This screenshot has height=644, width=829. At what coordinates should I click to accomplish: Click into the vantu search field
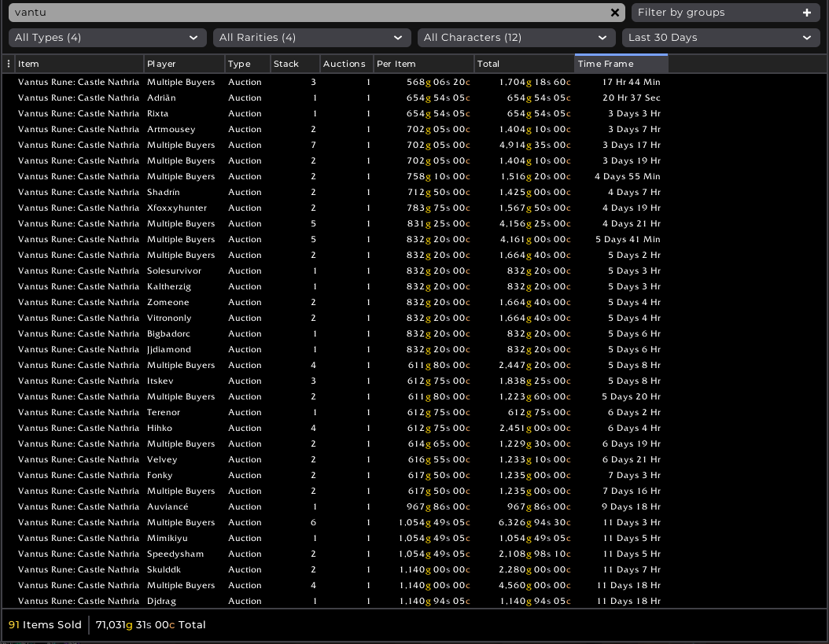tap(307, 13)
